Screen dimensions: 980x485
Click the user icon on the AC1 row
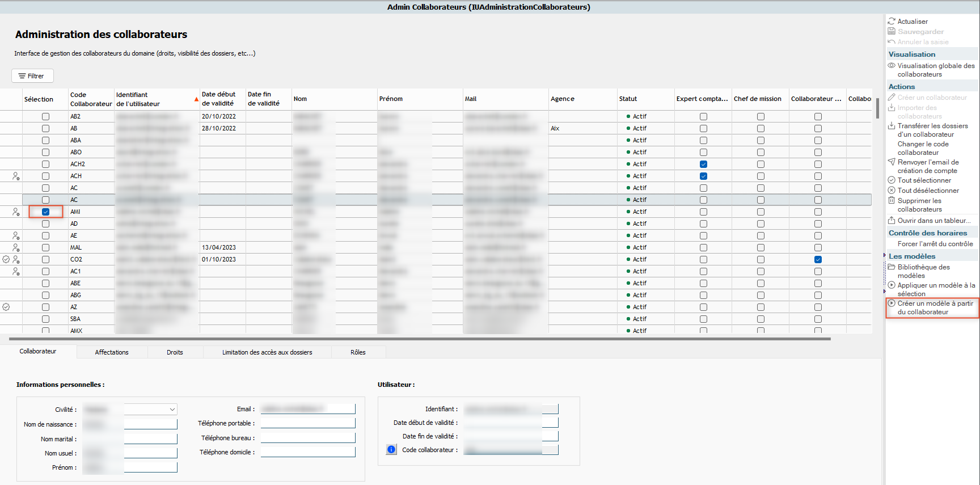coord(16,271)
